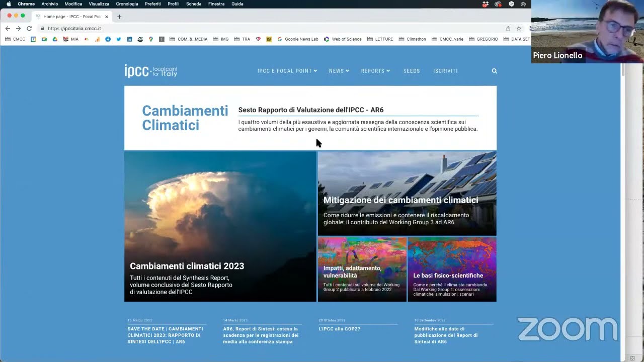Open Le basi fisico-scientifiche card
The height and width of the screenshot is (362, 644).
[452, 269]
